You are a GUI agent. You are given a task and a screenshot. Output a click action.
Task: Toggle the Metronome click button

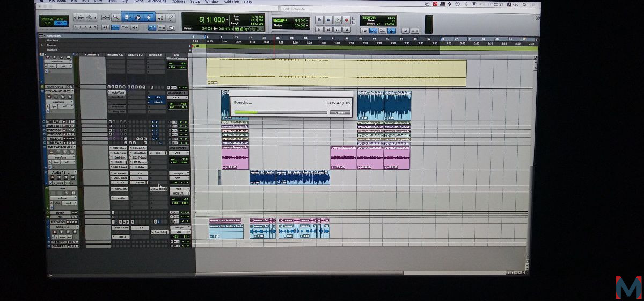pyautogui.click(x=373, y=31)
